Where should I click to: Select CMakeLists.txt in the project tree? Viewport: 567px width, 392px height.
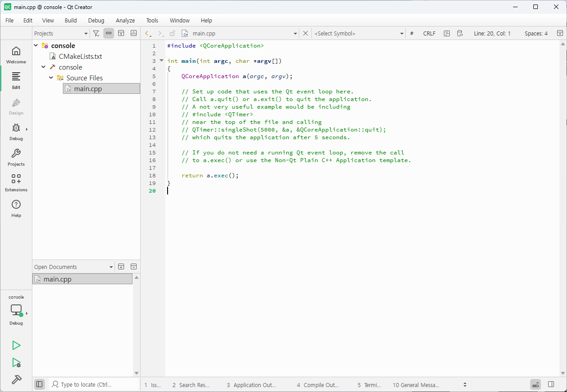tap(80, 57)
